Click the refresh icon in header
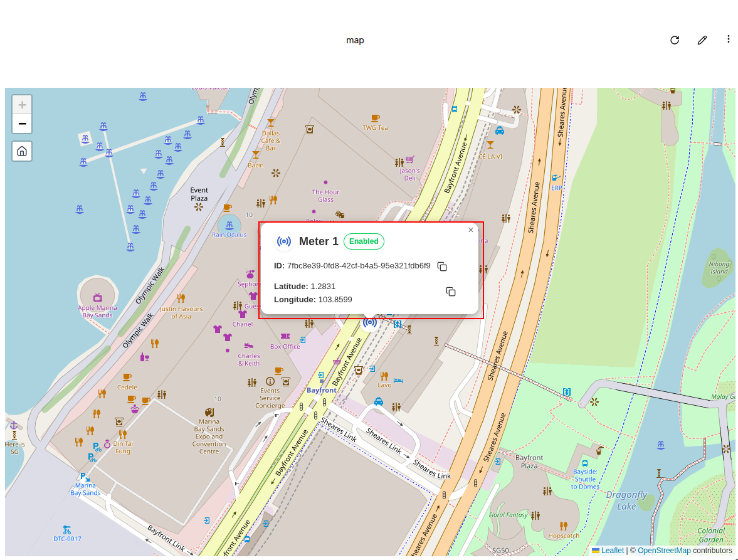 point(675,40)
